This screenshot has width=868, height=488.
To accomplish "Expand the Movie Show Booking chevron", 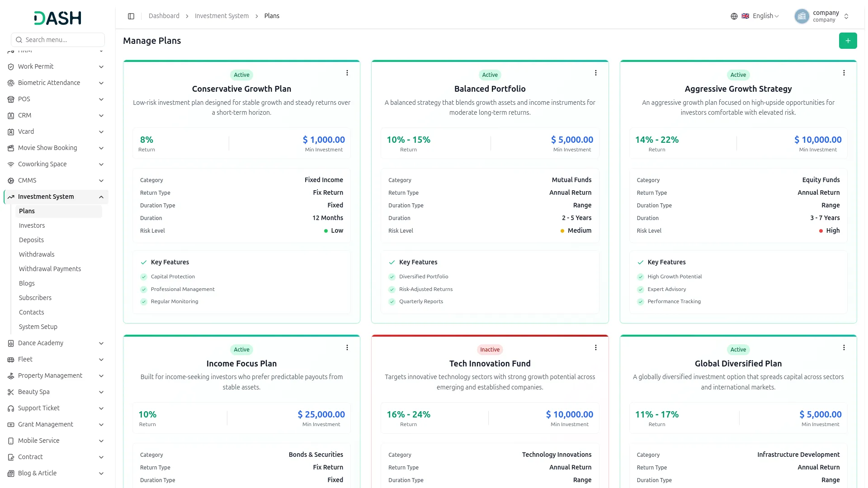I will [101, 148].
